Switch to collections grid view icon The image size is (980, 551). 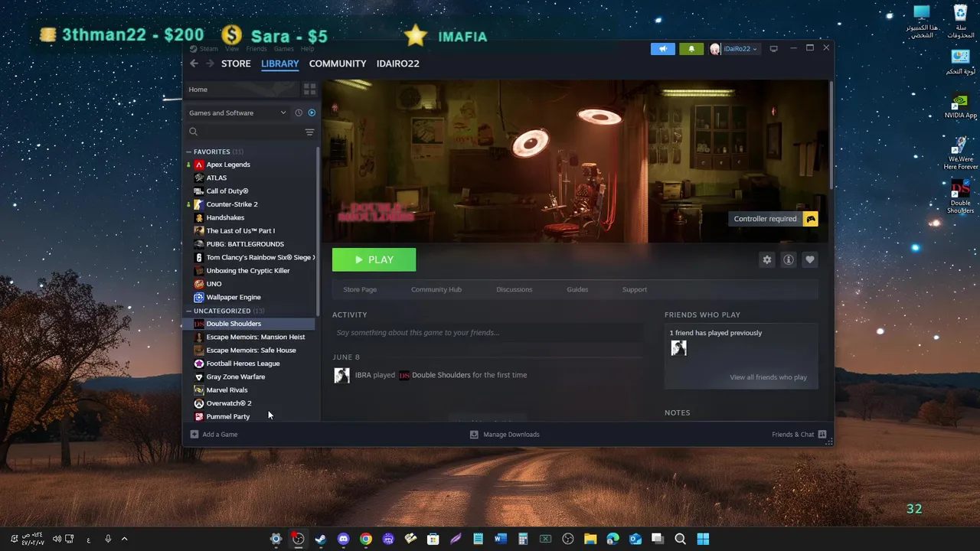pos(309,90)
